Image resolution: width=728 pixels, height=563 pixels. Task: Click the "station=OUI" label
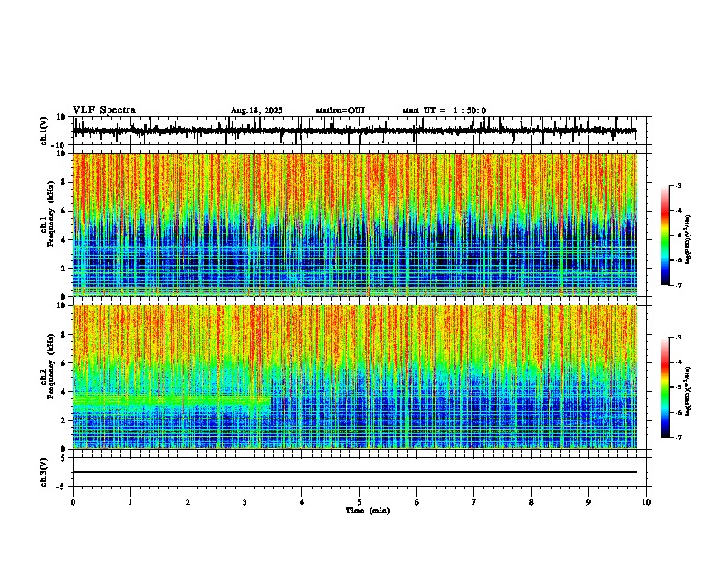point(340,110)
